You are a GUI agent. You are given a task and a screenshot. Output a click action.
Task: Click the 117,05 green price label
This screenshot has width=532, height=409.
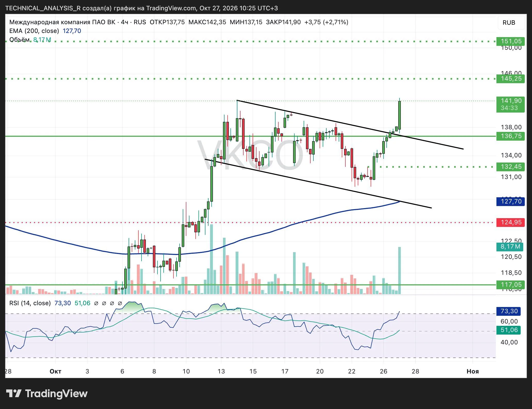tap(511, 285)
